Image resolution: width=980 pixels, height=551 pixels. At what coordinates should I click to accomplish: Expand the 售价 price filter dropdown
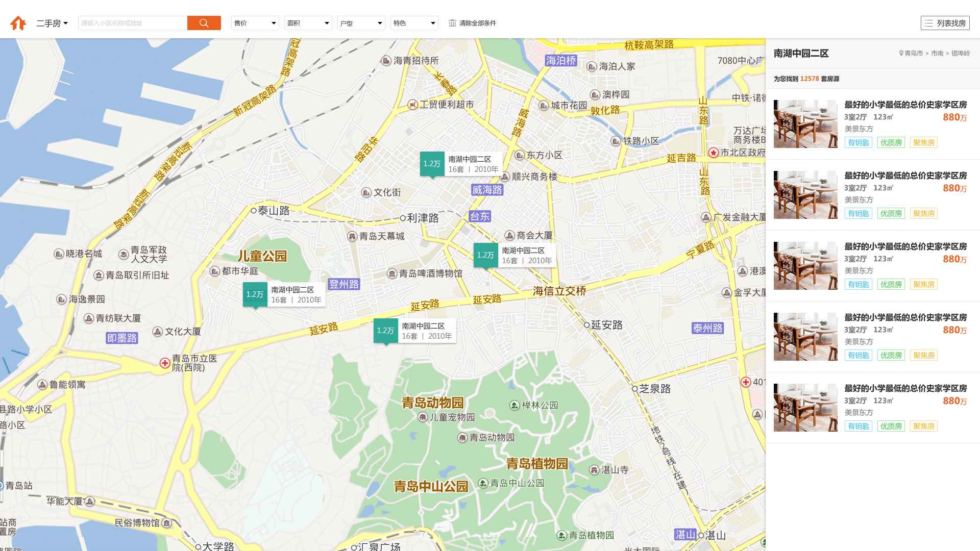(x=255, y=23)
